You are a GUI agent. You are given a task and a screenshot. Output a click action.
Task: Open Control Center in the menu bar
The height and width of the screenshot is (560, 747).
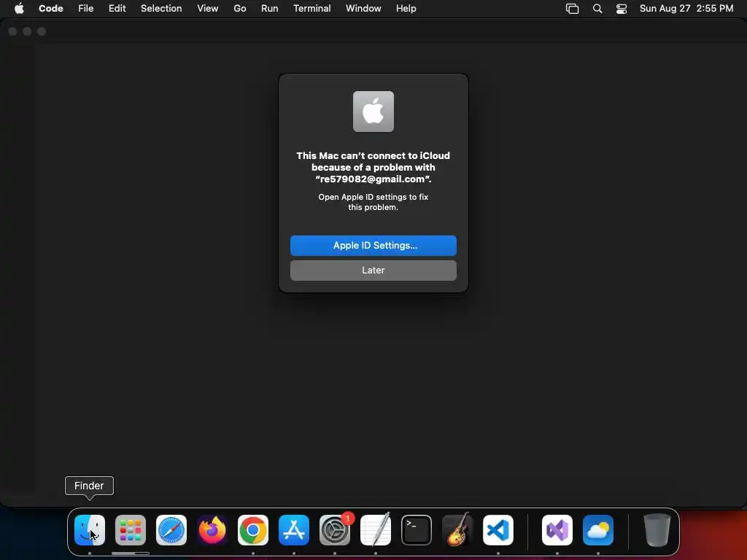pyautogui.click(x=622, y=9)
